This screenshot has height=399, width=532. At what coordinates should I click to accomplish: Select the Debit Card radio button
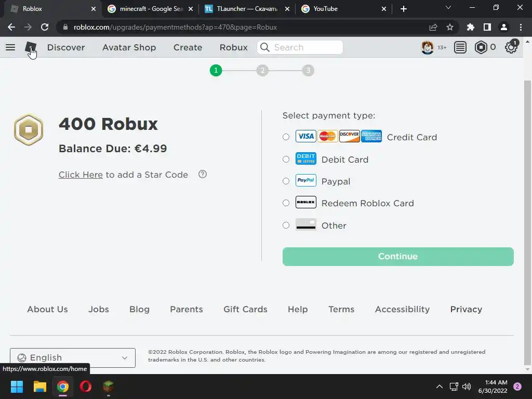coord(286,159)
